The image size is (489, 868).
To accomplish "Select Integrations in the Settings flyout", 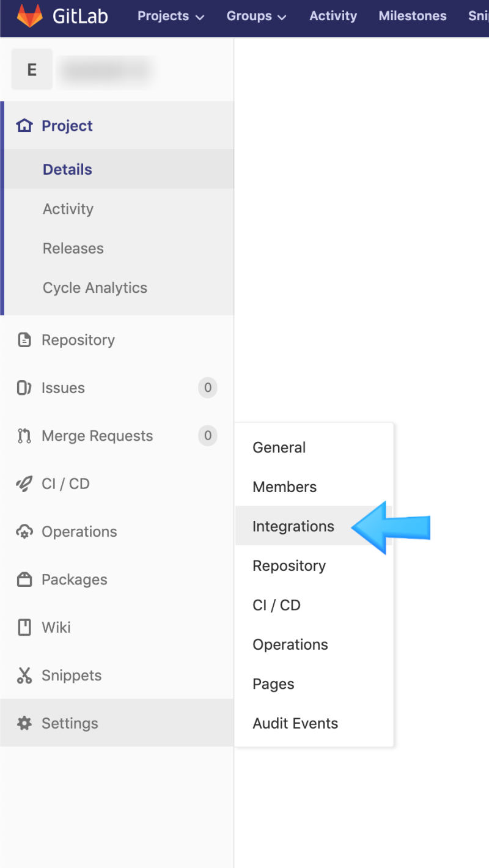I will (x=293, y=526).
